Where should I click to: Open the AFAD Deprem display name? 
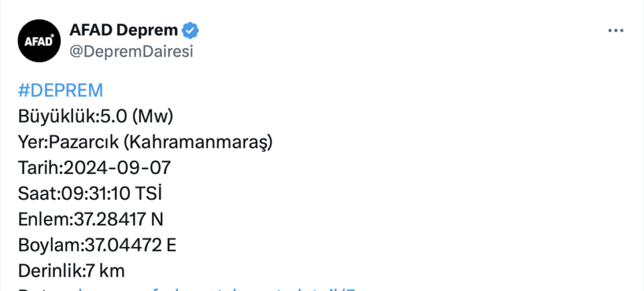click(x=125, y=30)
